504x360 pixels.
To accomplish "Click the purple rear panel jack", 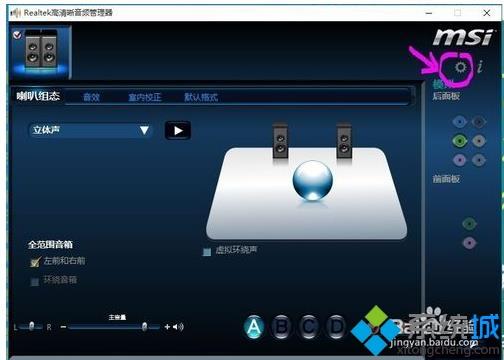I will (x=460, y=160).
